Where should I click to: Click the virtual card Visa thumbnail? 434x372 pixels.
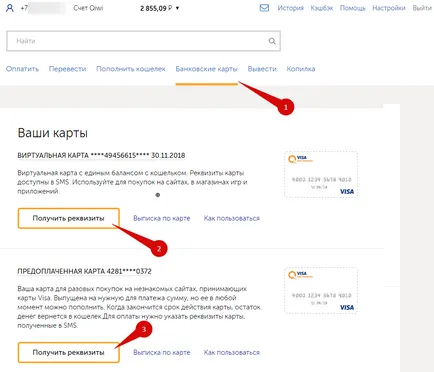coord(321,174)
